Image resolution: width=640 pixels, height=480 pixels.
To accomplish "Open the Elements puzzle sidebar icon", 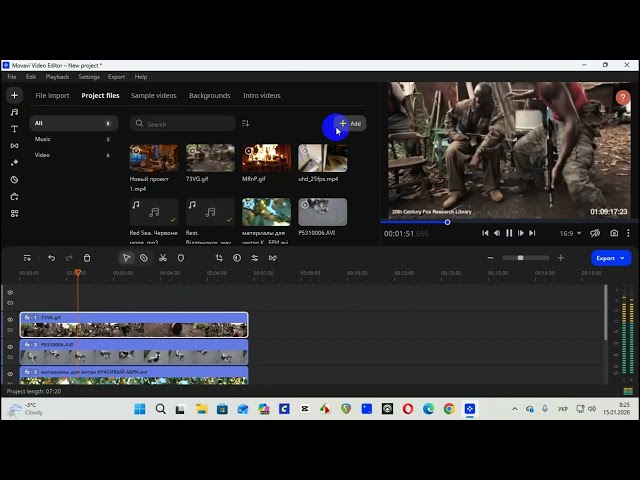I will [x=14, y=197].
